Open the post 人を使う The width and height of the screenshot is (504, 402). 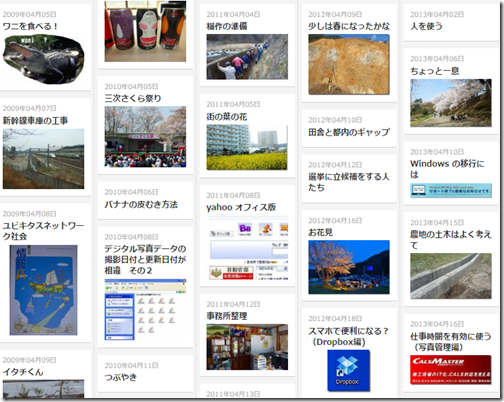tap(426, 26)
